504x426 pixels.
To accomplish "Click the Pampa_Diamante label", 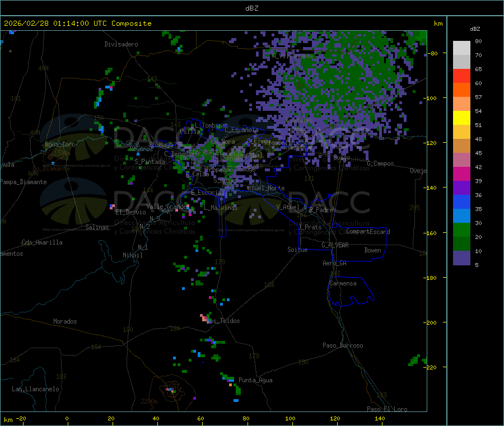I will click(x=23, y=182).
